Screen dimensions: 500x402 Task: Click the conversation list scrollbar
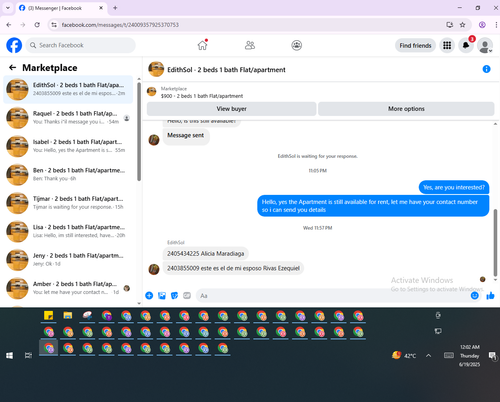pyautogui.click(x=139, y=132)
